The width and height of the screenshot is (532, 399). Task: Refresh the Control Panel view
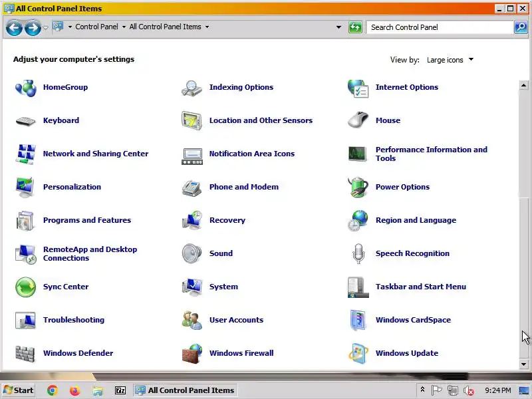coord(355,27)
